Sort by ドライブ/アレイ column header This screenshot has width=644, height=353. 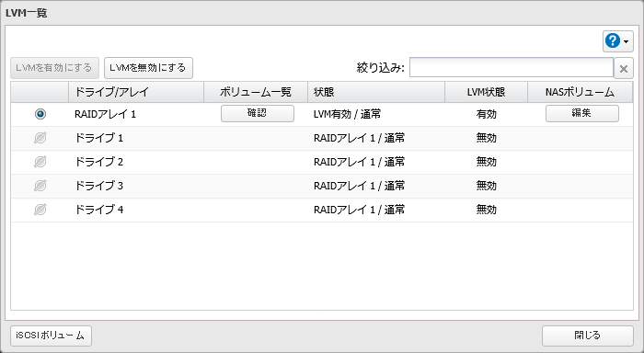[136, 92]
